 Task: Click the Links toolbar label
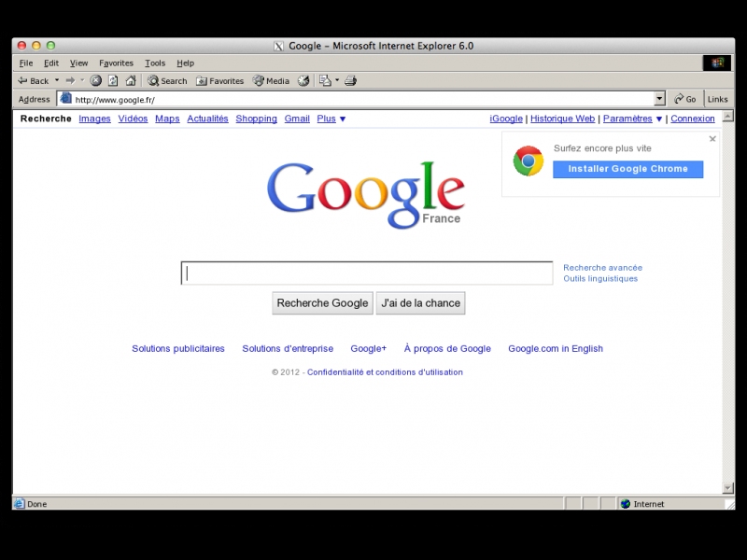[x=717, y=99]
